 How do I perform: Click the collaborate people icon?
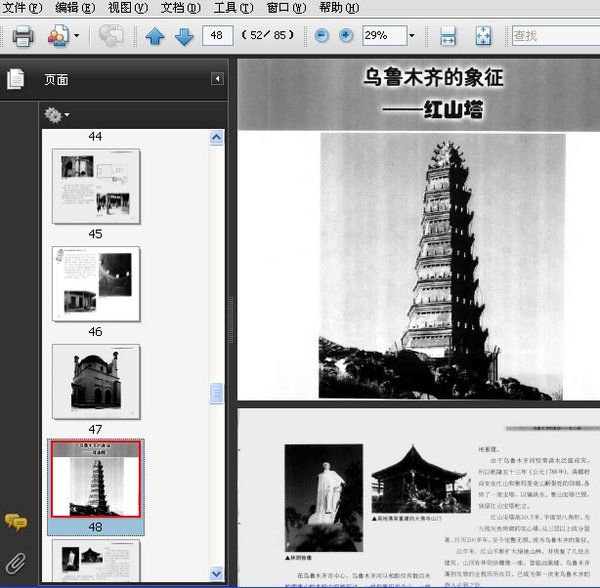click(58, 36)
